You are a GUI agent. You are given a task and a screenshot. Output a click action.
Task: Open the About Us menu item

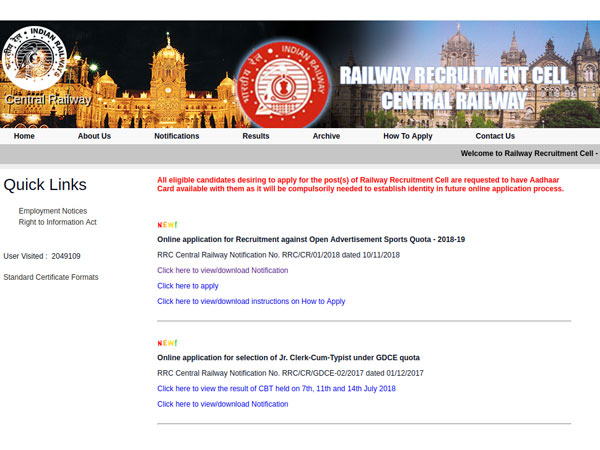(x=94, y=136)
